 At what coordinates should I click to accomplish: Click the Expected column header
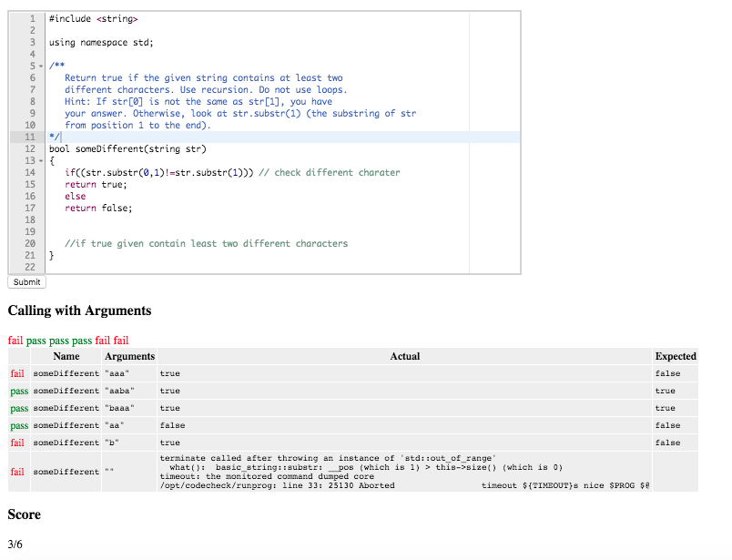pyautogui.click(x=674, y=356)
